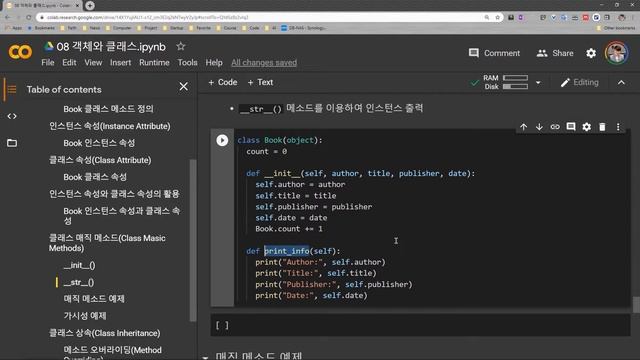Open cell editor settings gear
The height and width of the screenshot is (360, 640).
coord(587,127)
